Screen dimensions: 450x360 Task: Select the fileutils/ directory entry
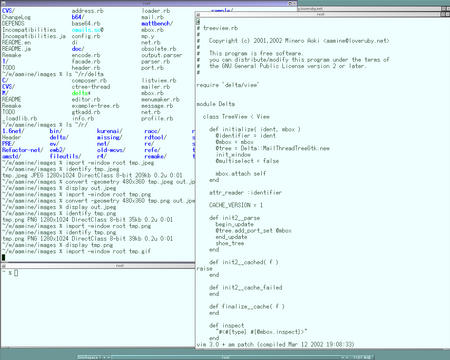pos(65,157)
